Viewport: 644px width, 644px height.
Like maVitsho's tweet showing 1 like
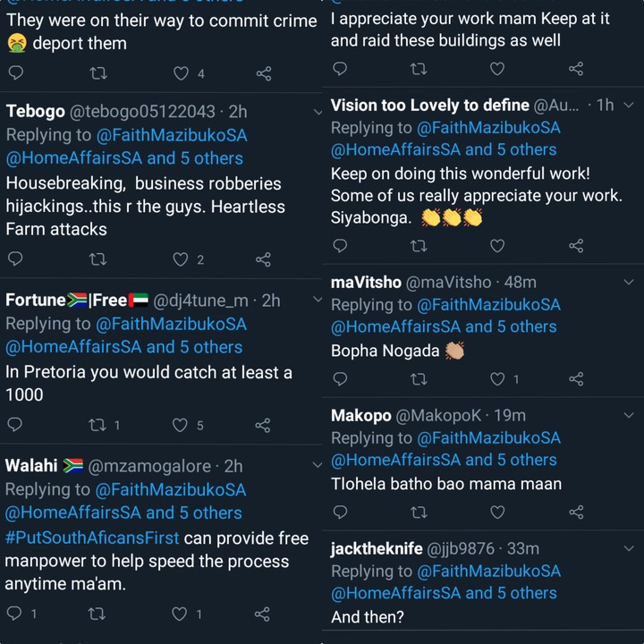point(497,378)
